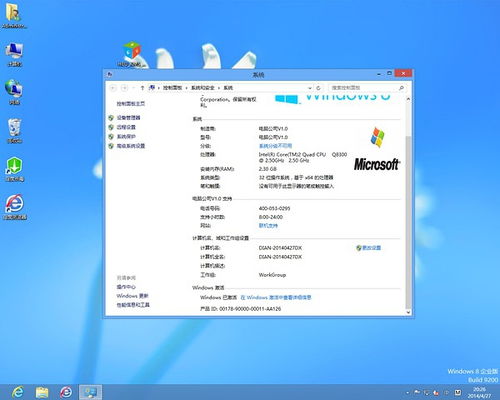
Task: Select 系统 breadcrumb in address bar
Action: click(228, 88)
